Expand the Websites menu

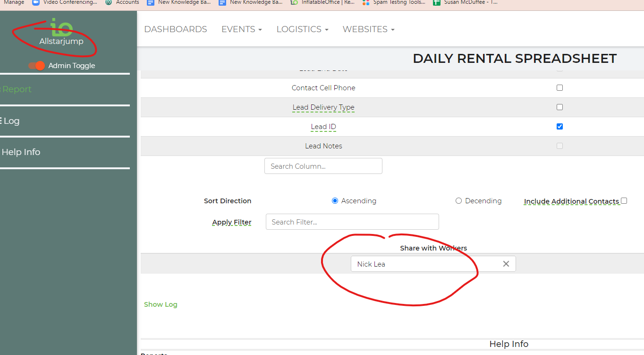point(368,29)
